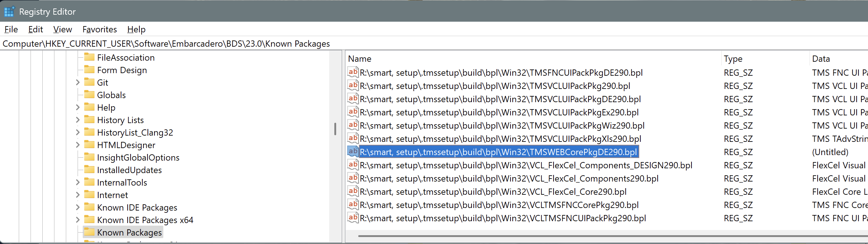Click the values pane horizontal scrollbar
The image size is (868, 244).
[613, 236]
